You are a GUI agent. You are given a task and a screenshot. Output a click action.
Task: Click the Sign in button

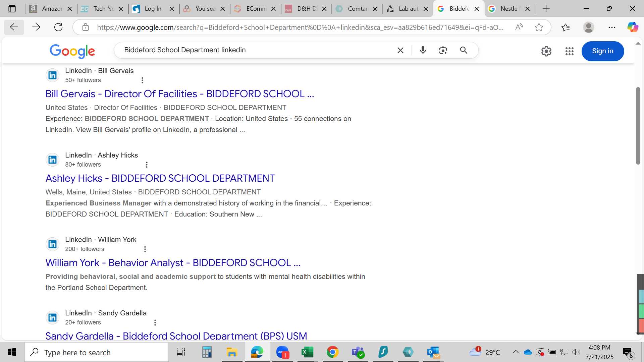(x=602, y=51)
